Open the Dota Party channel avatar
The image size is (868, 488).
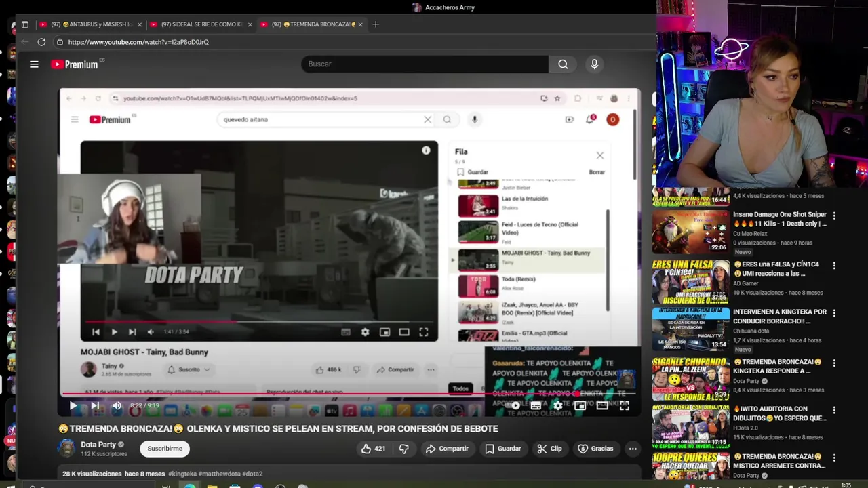pos(66,449)
